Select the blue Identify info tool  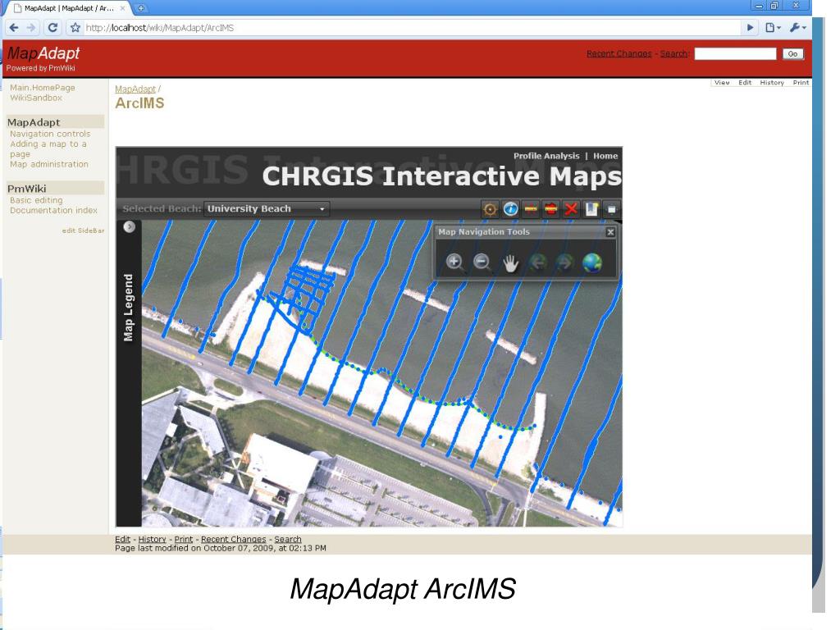click(x=510, y=209)
